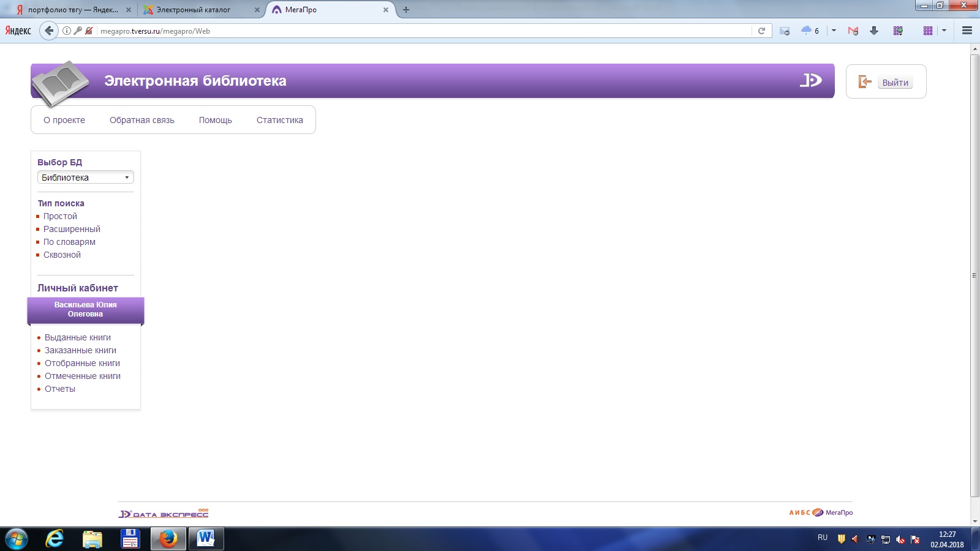Screen dimensions: 980x551
Task: Open the Gmail notifier toolbar icon
Action: coord(853,31)
